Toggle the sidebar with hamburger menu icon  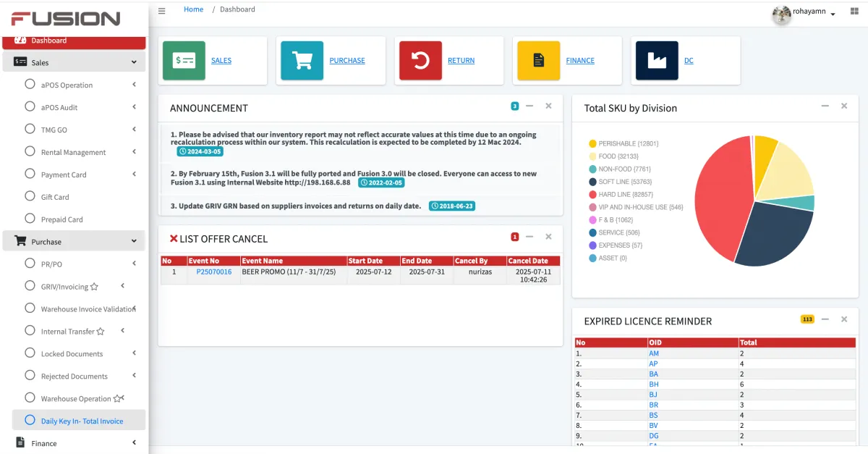point(161,11)
